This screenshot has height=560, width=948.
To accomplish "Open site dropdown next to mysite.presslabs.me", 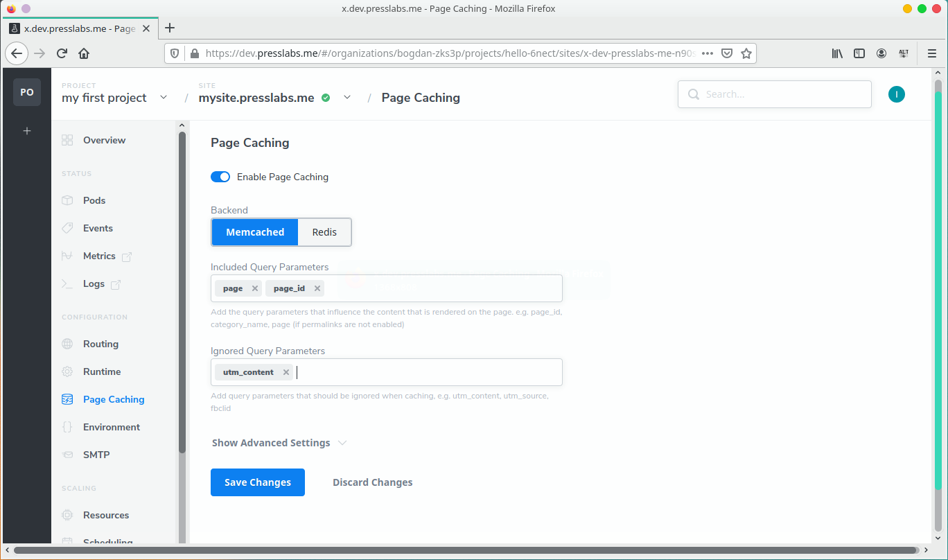I will tap(347, 98).
